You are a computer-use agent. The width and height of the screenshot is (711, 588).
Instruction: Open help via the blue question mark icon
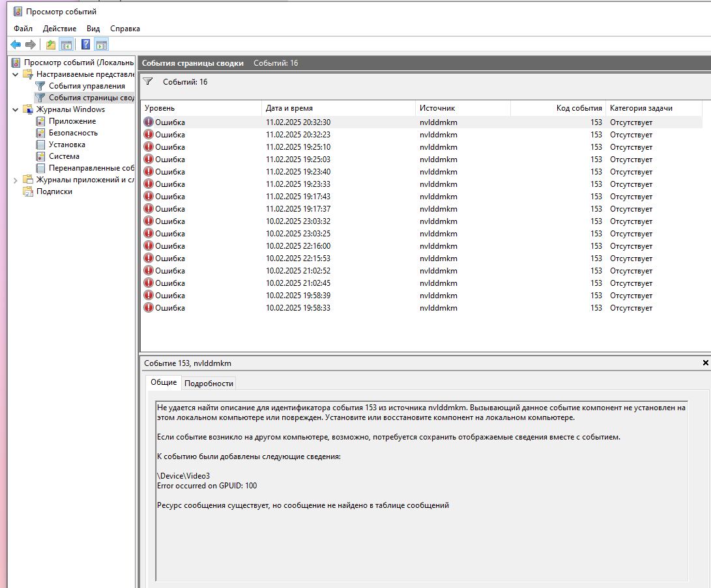click(x=86, y=44)
